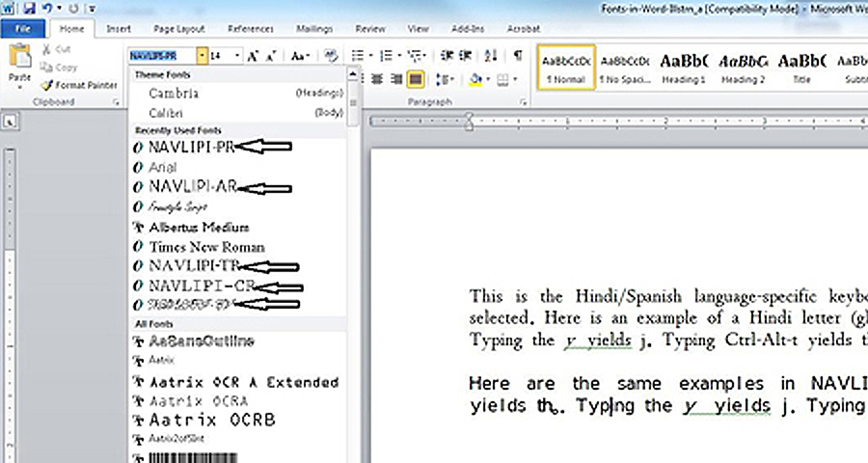The width and height of the screenshot is (868, 463).
Task: Toggle Center alignment
Action: [377, 79]
